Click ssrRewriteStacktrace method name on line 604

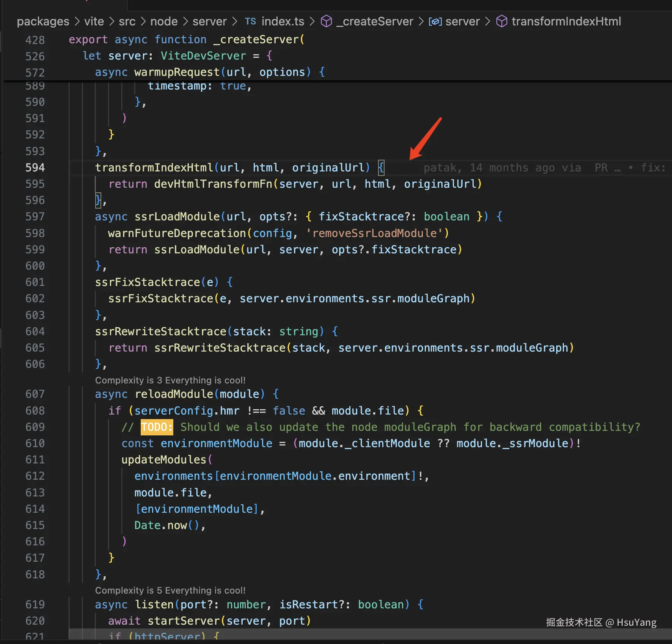(x=161, y=331)
